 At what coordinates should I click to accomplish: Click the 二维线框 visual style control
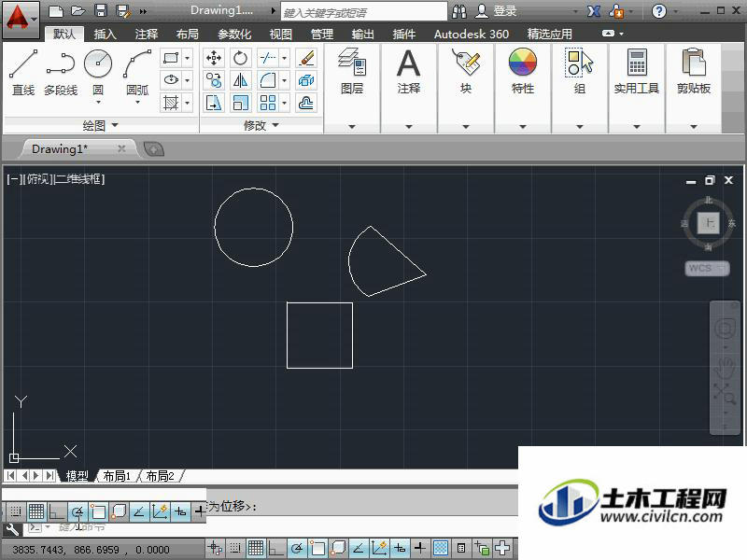(x=78, y=179)
